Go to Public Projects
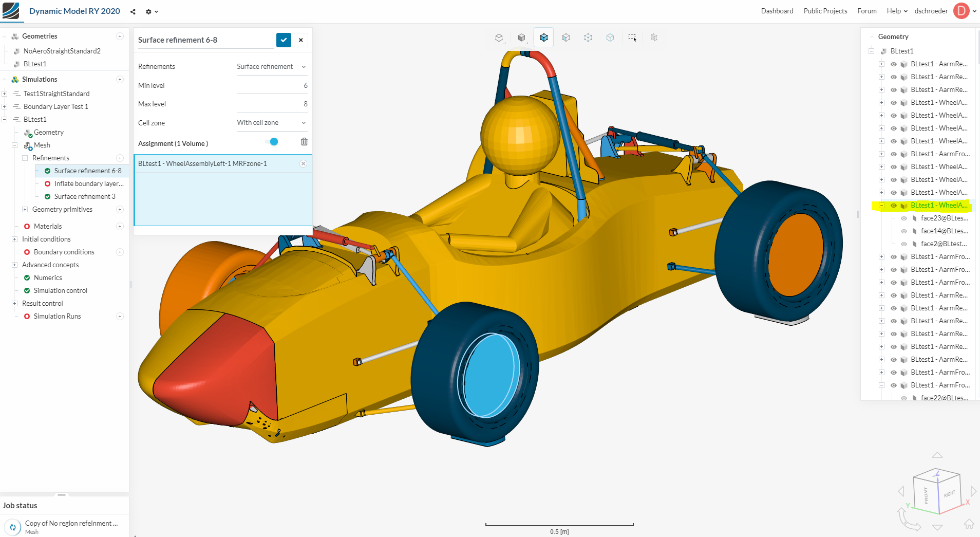 click(x=825, y=11)
